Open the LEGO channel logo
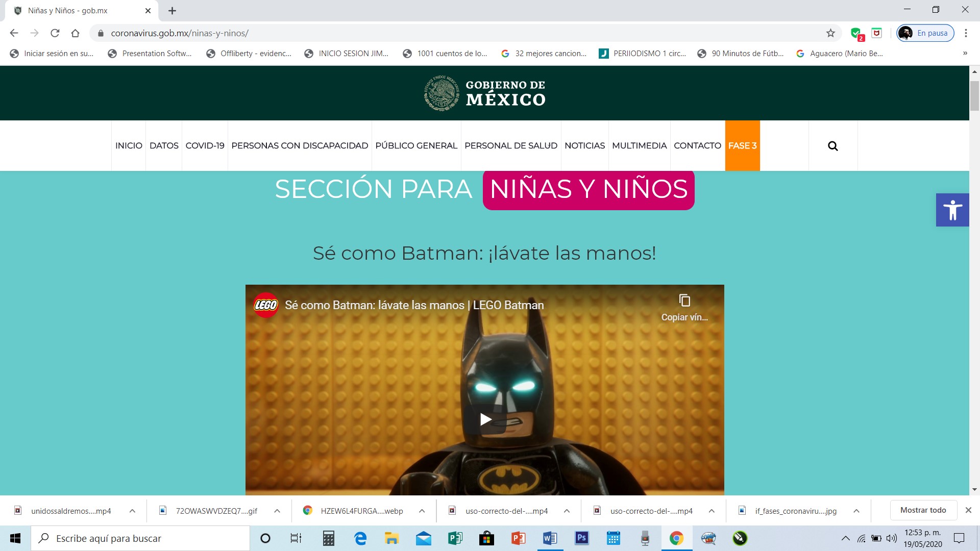Image resolution: width=980 pixels, height=551 pixels. tap(266, 305)
